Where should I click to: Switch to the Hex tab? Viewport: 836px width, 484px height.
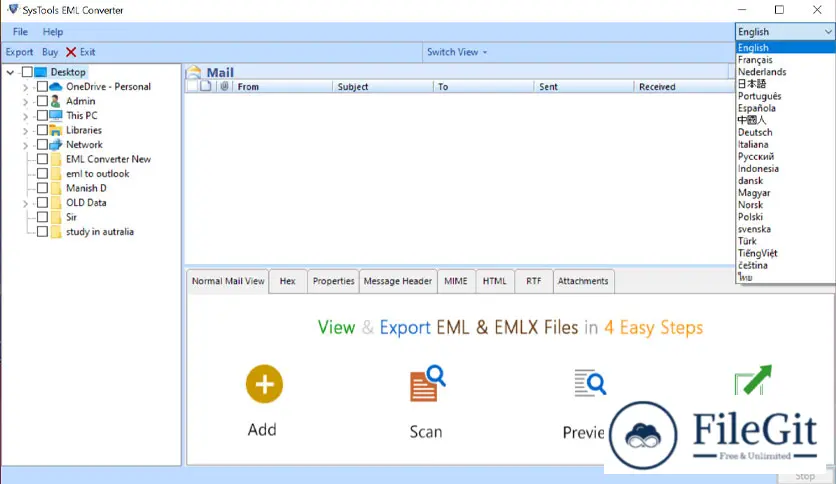click(287, 281)
